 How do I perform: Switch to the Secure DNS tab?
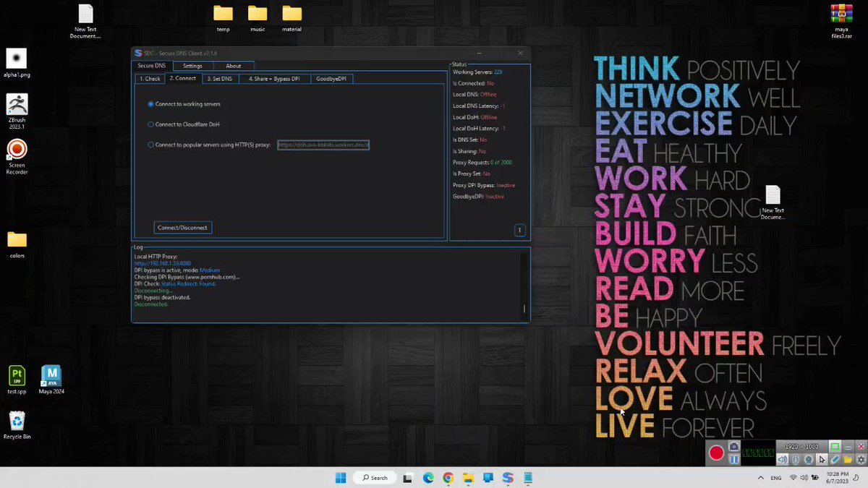(x=152, y=66)
